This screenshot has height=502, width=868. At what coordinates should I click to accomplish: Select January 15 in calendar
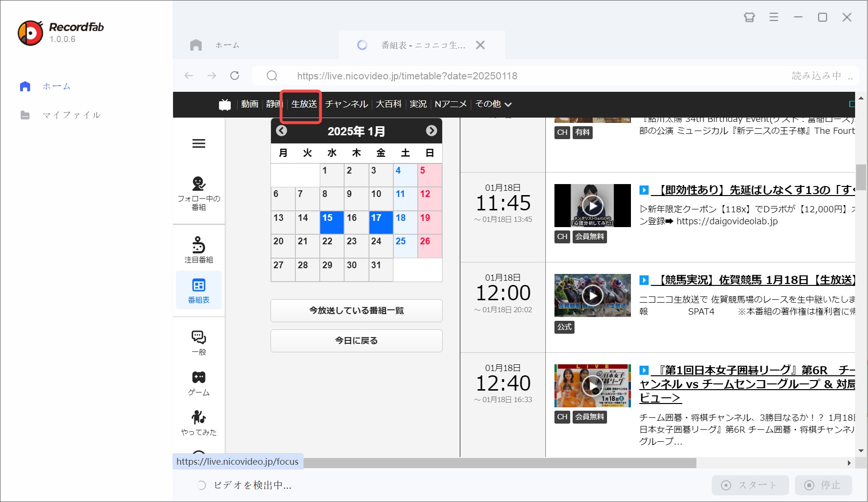332,222
